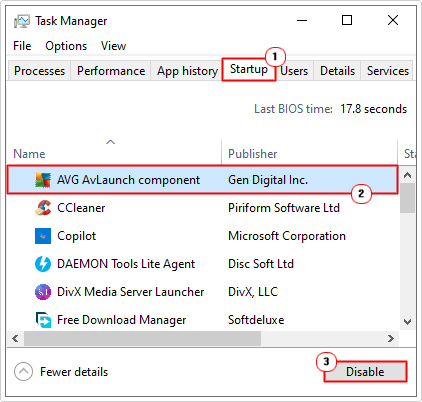This screenshot has height=402, width=422.
Task: Switch to the Details tab
Action: coord(337,71)
